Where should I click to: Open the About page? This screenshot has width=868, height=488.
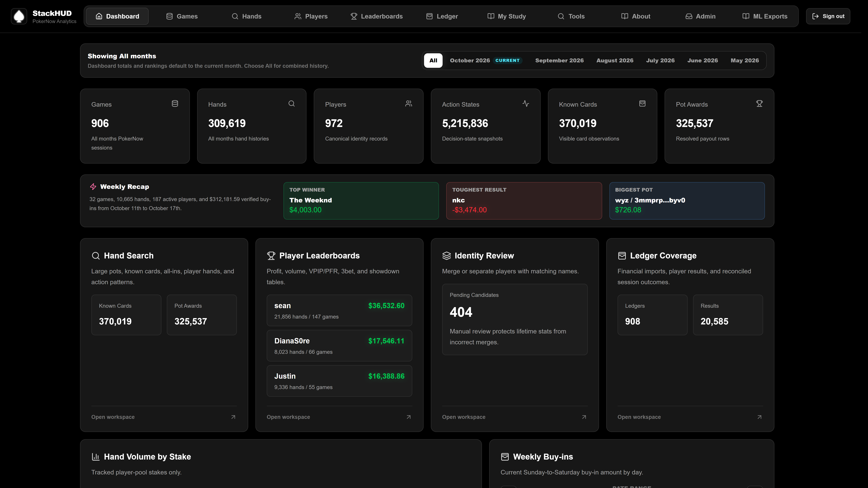tap(636, 16)
